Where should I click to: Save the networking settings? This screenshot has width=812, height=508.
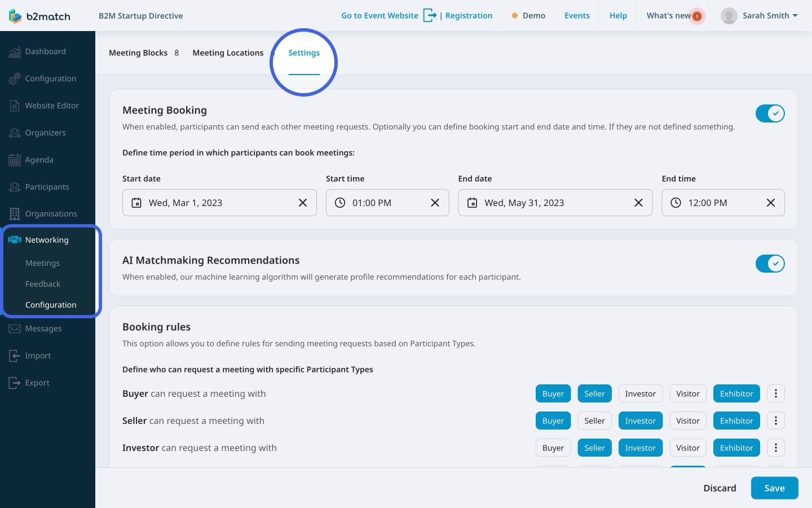tap(774, 488)
